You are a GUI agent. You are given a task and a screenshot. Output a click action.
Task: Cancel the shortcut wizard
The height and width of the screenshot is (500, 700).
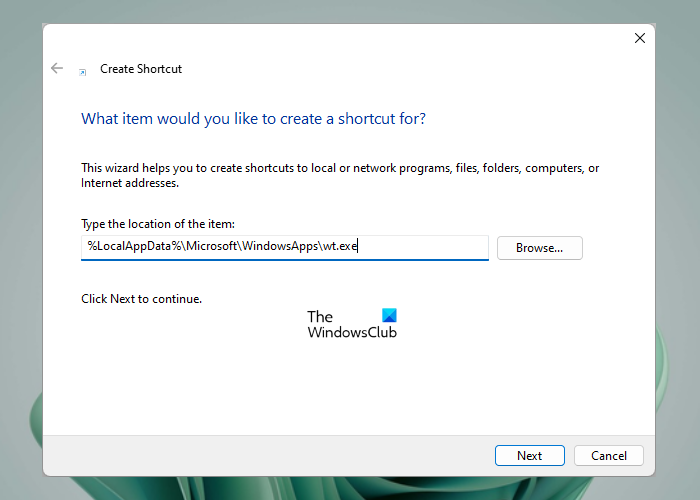[608, 455]
